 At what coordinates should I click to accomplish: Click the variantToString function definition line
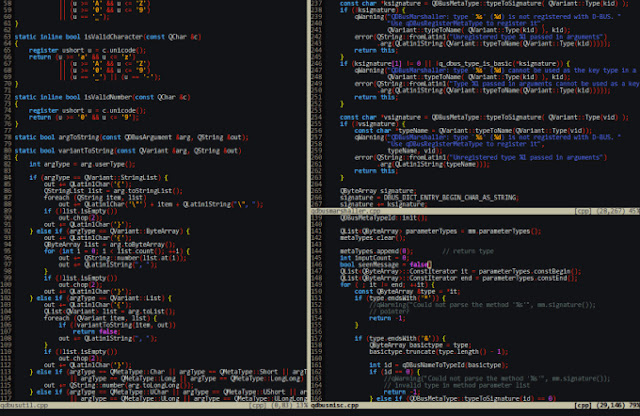coord(128,151)
